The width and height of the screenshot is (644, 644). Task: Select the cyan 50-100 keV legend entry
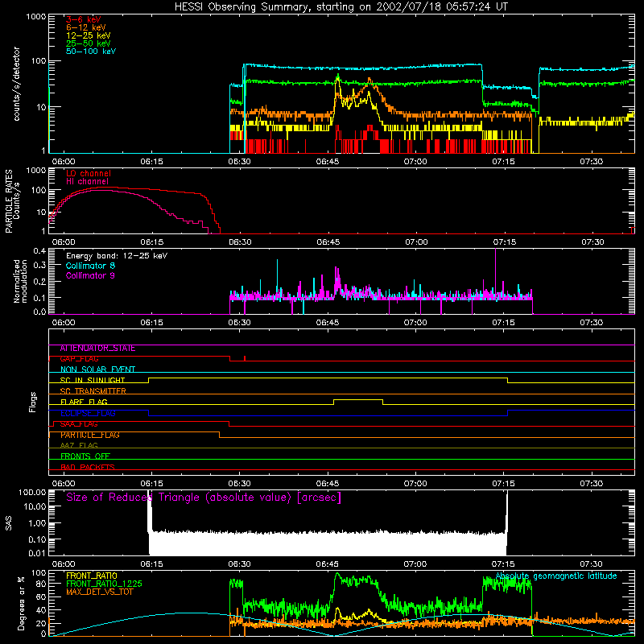91,52
